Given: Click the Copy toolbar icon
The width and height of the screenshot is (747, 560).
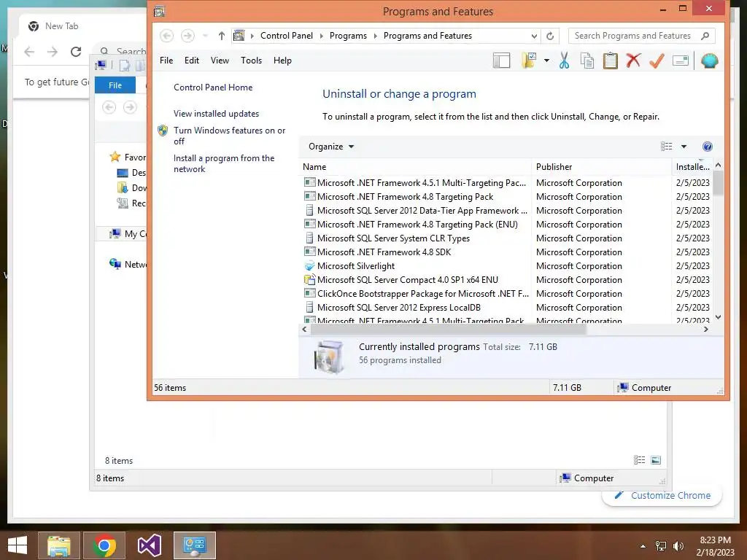Looking at the screenshot, I should click(x=587, y=61).
